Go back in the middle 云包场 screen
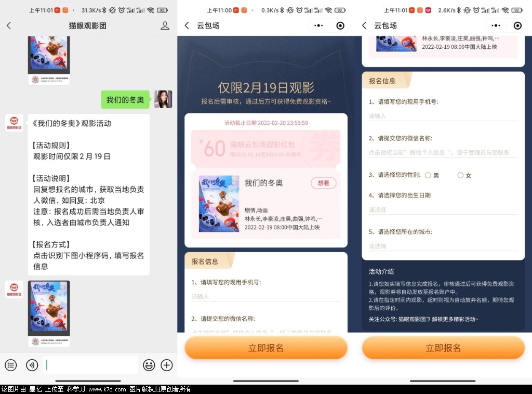The image size is (532, 394). point(187,25)
